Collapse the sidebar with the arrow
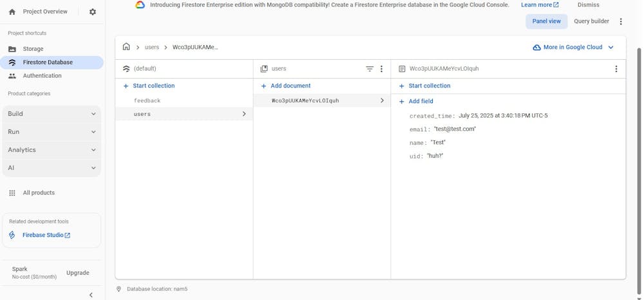This screenshot has width=644, height=300. (x=91, y=295)
